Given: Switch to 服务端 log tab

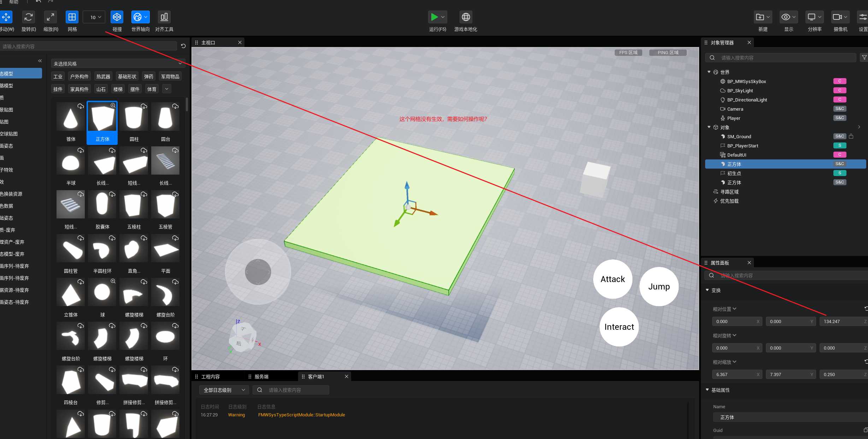Looking at the screenshot, I should [x=261, y=376].
